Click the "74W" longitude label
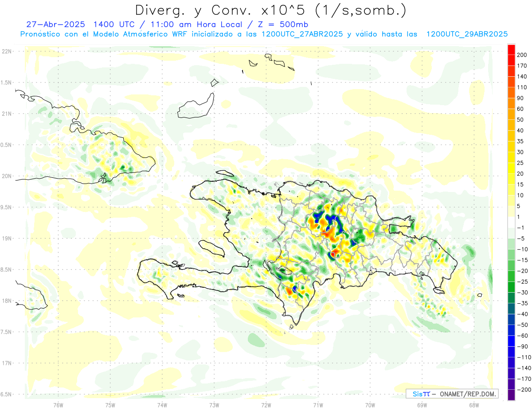This screenshot has width=532, height=411. (162, 405)
